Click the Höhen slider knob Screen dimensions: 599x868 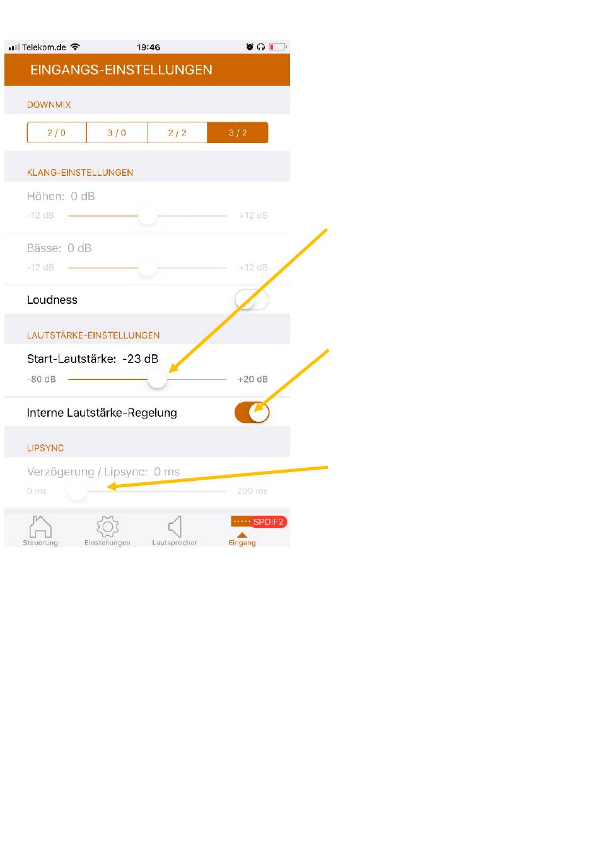148,216
